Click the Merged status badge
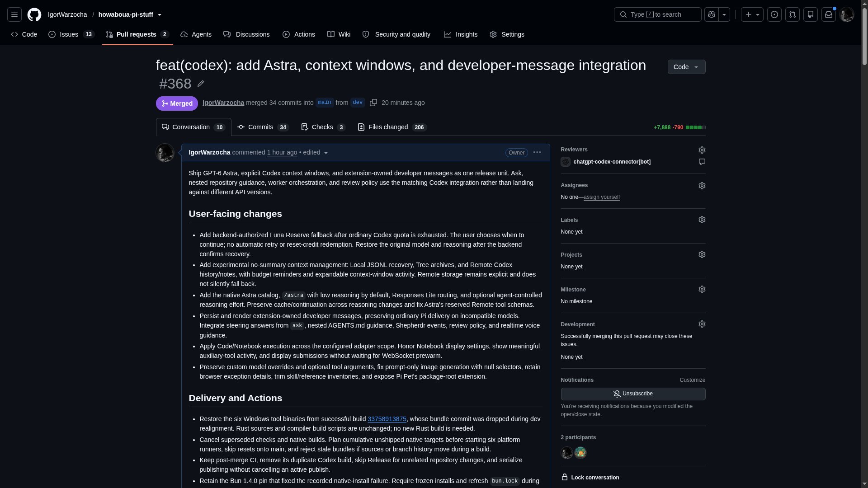The width and height of the screenshot is (868, 488). [x=177, y=103]
